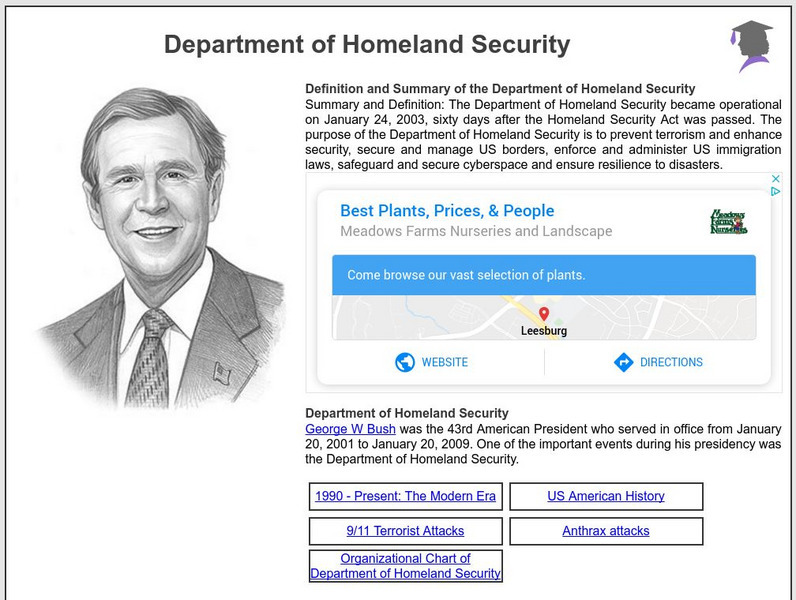
Task: Go to the US American History link
Action: (606, 496)
